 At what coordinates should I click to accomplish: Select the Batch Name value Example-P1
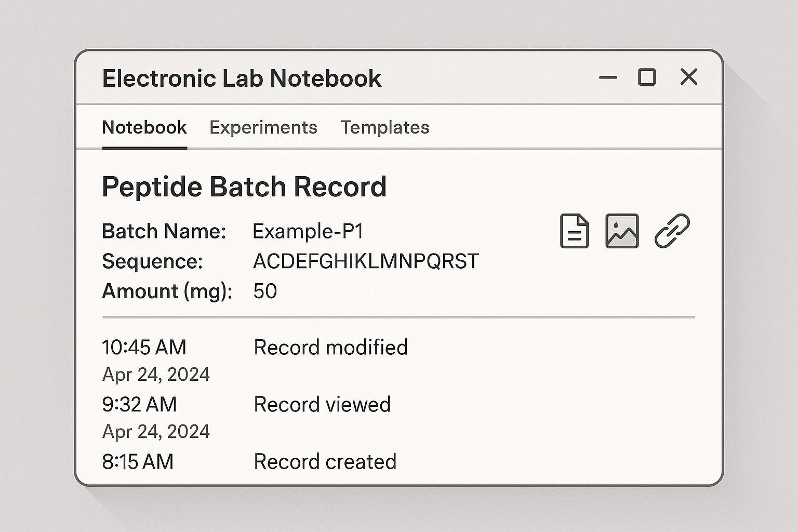(309, 231)
